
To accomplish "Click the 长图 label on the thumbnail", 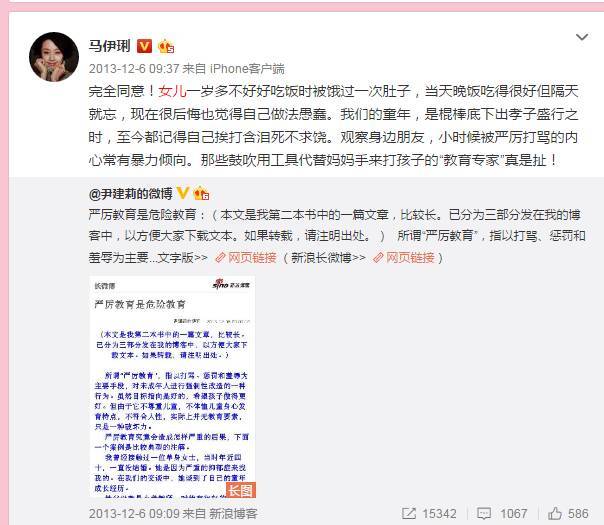I will click(x=241, y=490).
